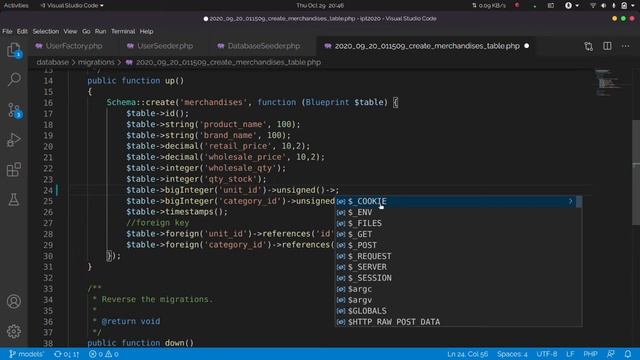Open the Search view in activity bar

pyautogui.click(x=14, y=79)
